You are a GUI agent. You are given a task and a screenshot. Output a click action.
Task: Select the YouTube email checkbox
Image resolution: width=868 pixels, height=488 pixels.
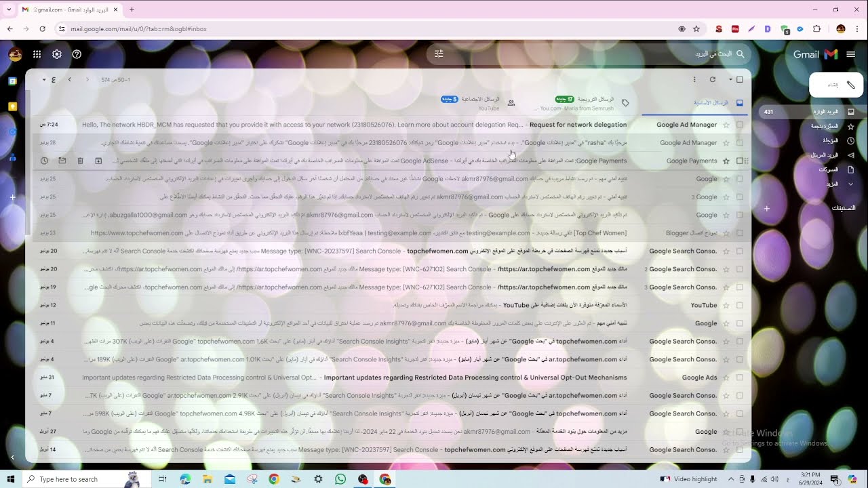(x=740, y=305)
